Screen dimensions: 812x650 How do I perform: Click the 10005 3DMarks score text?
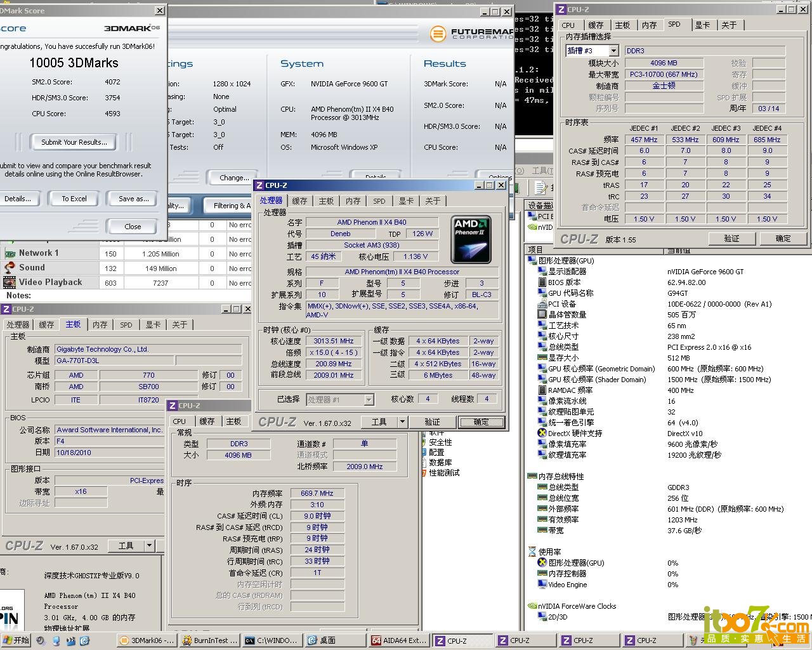point(74,63)
